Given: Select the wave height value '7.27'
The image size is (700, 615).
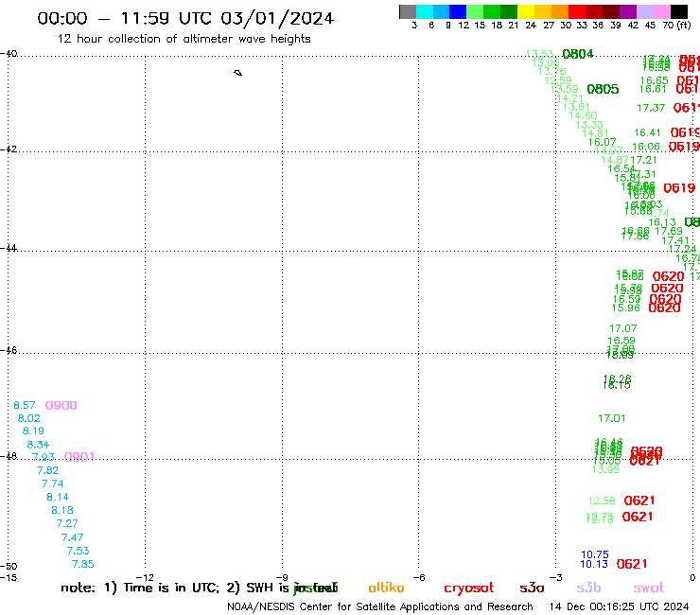Looking at the screenshot, I should tap(67, 523).
